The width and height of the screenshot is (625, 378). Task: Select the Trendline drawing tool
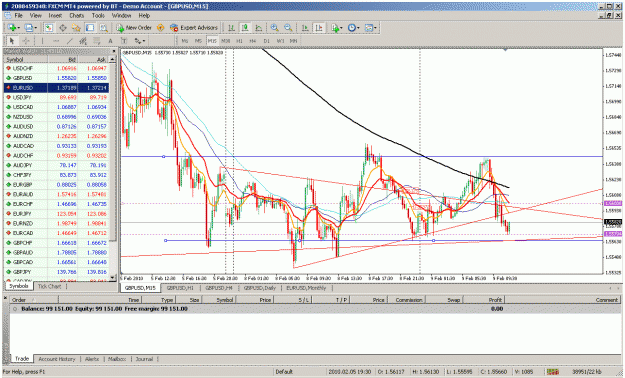click(x=69, y=41)
